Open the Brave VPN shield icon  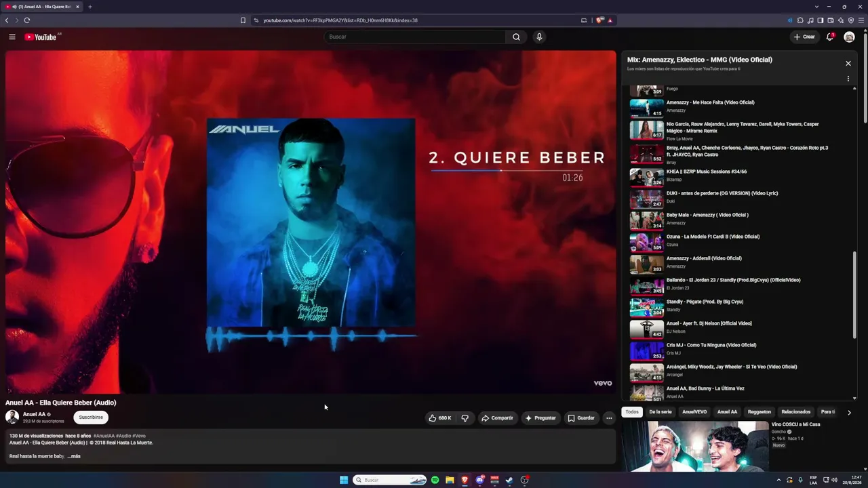click(x=851, y=20)
